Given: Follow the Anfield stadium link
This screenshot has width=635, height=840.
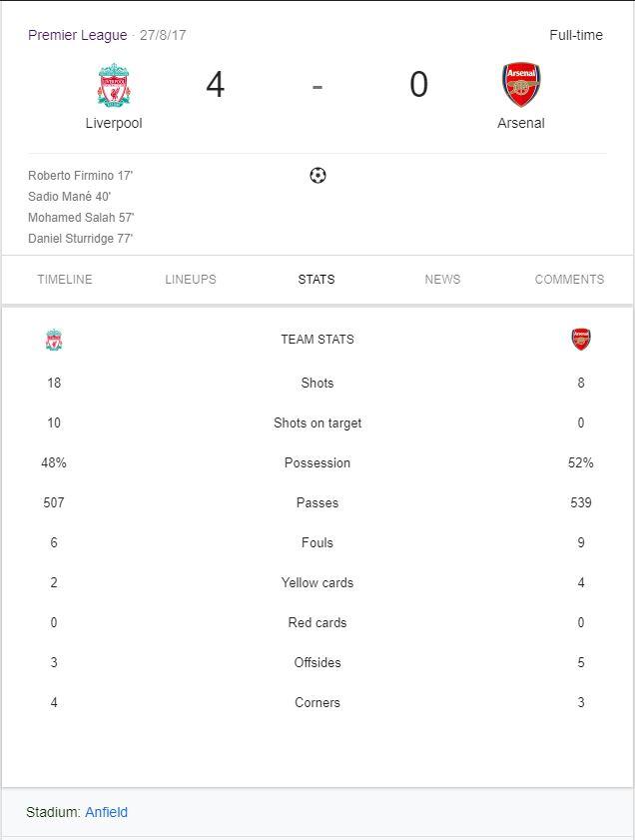Looking at the screenshot, I should coord(106,812).
